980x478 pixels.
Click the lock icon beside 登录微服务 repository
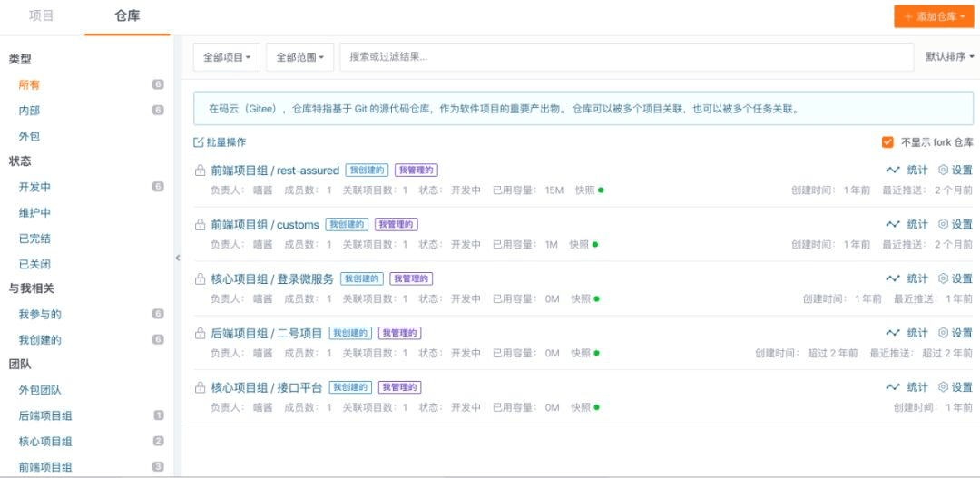(200, 278)
